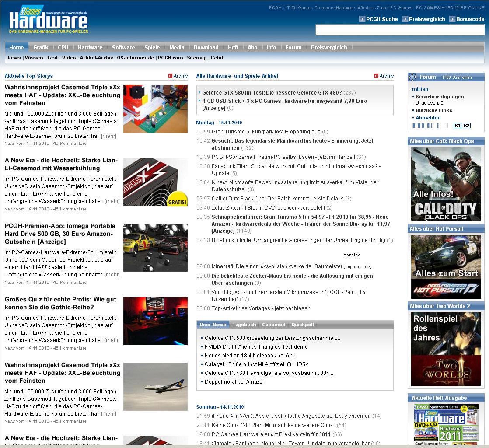Viewport: 489px width, 448px height.
Task: Click the arrow icon beside PCGH-Suche
Action: point(362,19)
